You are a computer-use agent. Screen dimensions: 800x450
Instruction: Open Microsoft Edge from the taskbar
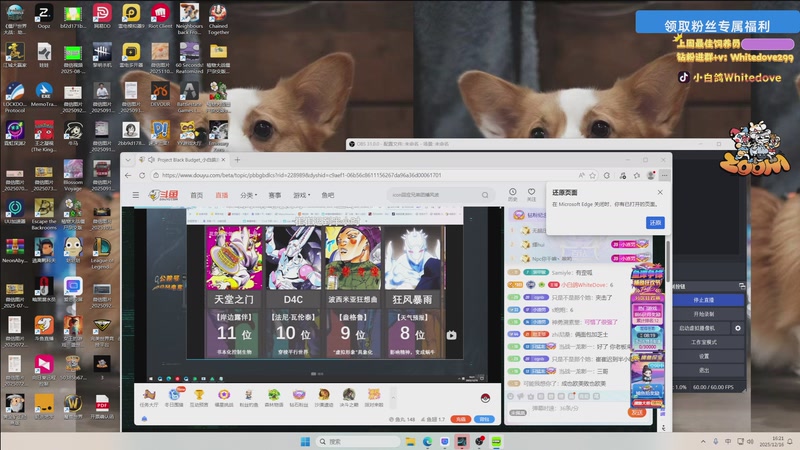428,441
